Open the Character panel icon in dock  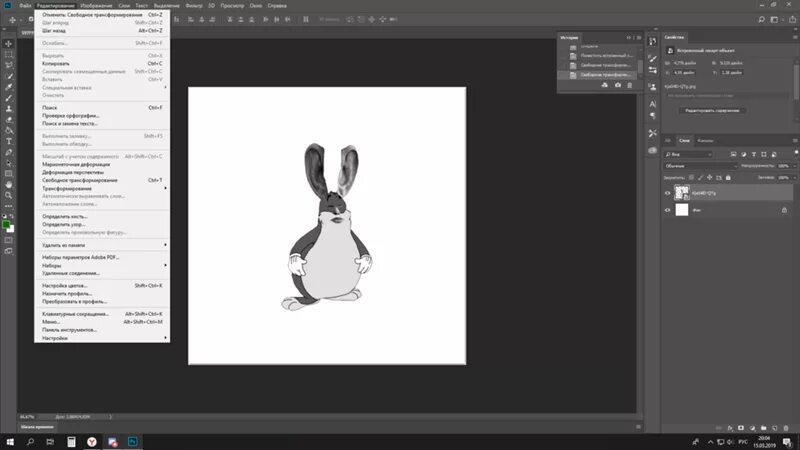pyautogui.click(x=653, y=104)
